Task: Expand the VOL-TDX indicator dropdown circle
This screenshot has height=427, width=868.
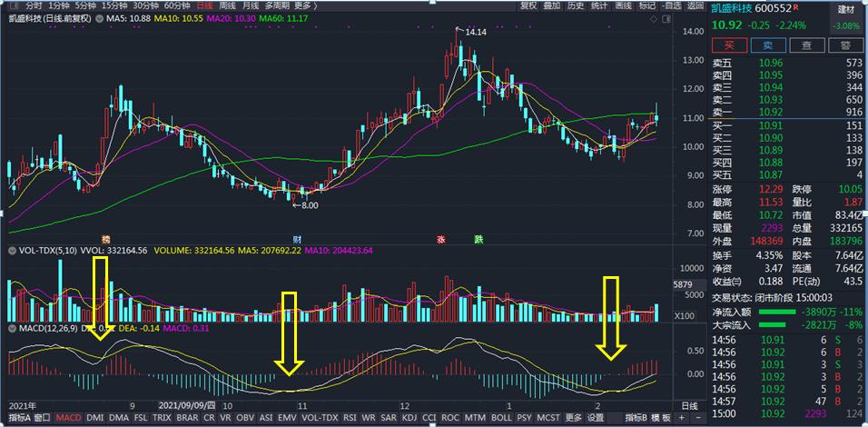Action: 12,251
